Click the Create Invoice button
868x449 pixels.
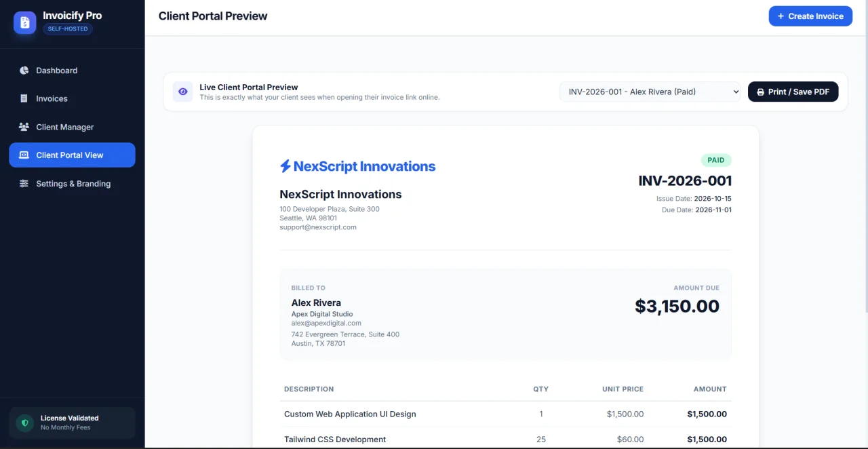pyautogui.click(x=810, y=16)
